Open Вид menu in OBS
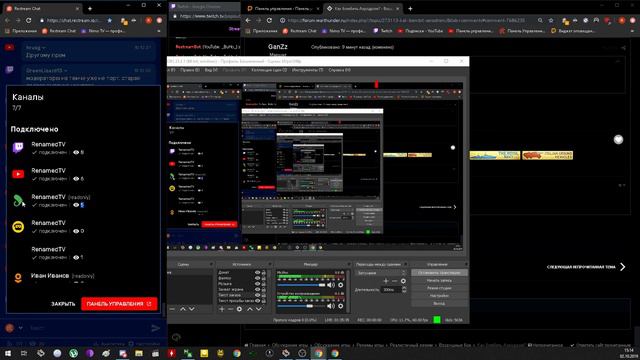 [x=211, y=70]
